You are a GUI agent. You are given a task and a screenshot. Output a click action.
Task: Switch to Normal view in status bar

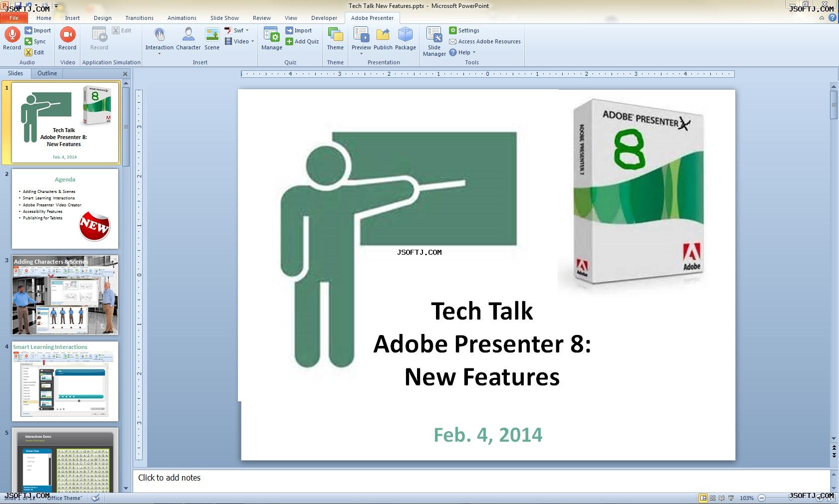point(703,498)
